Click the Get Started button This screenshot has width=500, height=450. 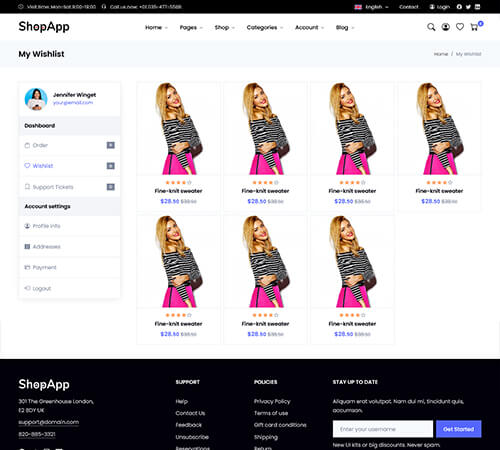[459, 429]
